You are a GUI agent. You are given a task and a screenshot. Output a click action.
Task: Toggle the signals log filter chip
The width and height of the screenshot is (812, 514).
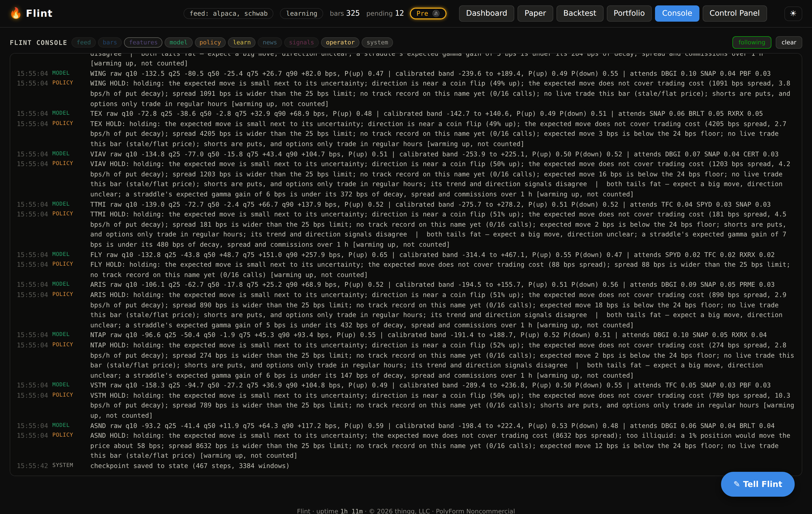(x=302, y=42)
